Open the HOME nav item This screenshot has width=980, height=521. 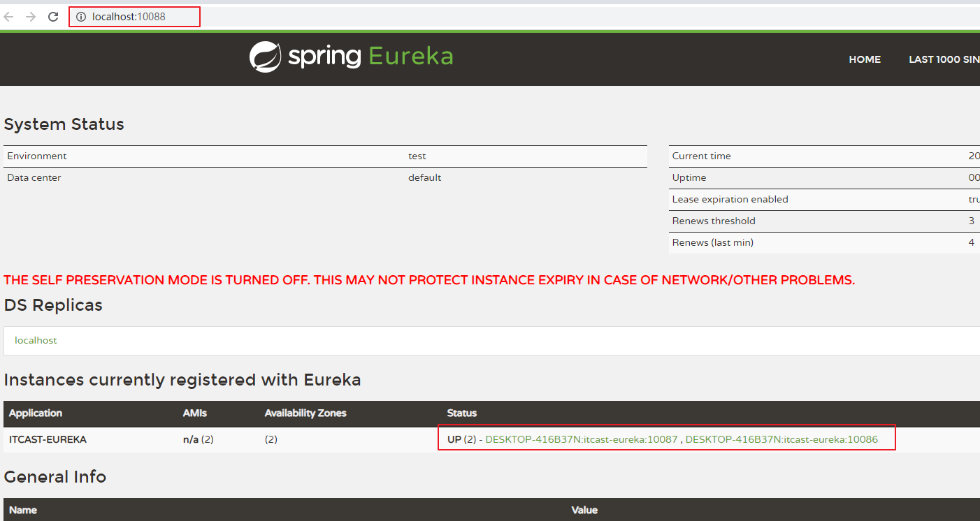tap(865, 59)
